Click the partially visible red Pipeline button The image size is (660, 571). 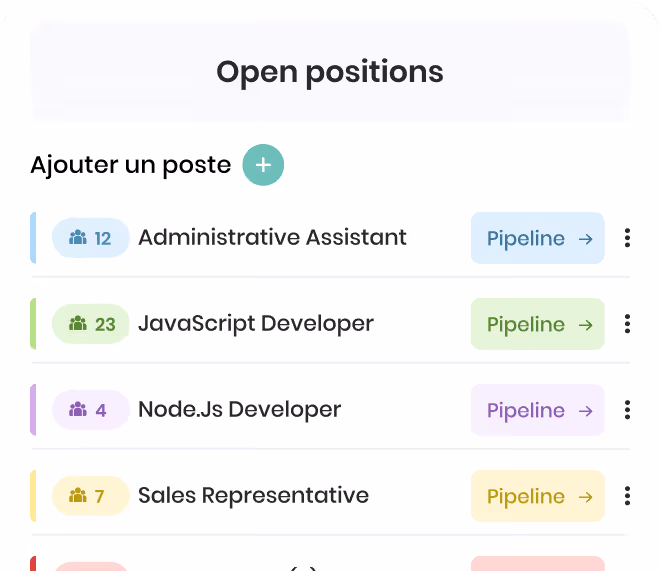point(538,563)
